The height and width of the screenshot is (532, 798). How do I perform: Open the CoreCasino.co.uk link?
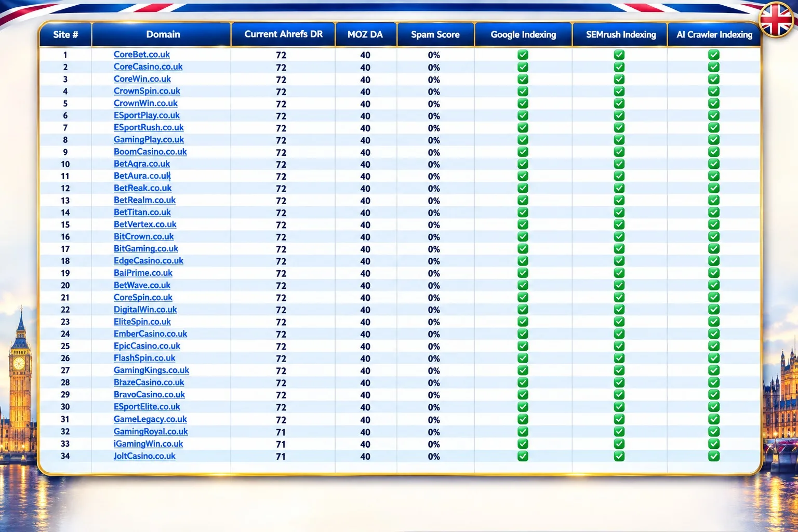tap(148, 67)
